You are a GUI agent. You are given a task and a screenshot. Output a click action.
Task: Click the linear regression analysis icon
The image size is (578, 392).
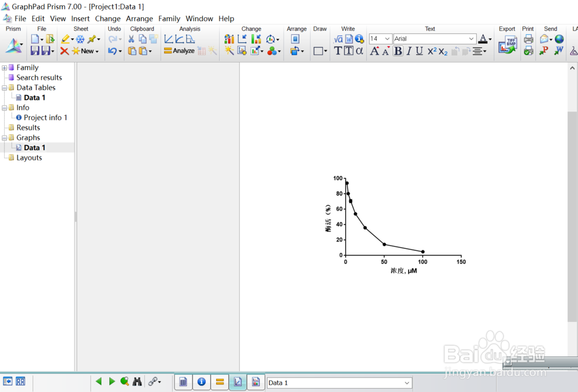[168, 39]
